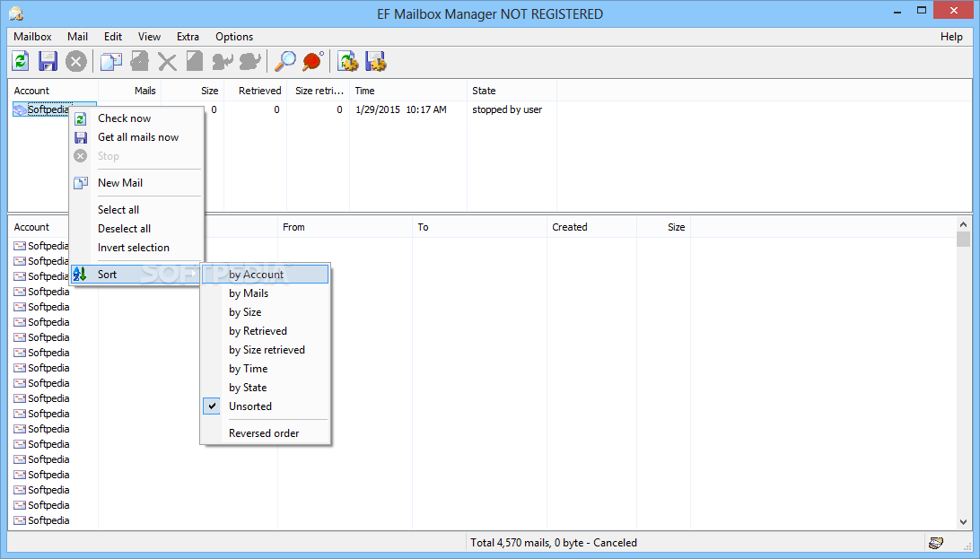Click the Account column header in top list
980x559 pixels.
(52, 91)
